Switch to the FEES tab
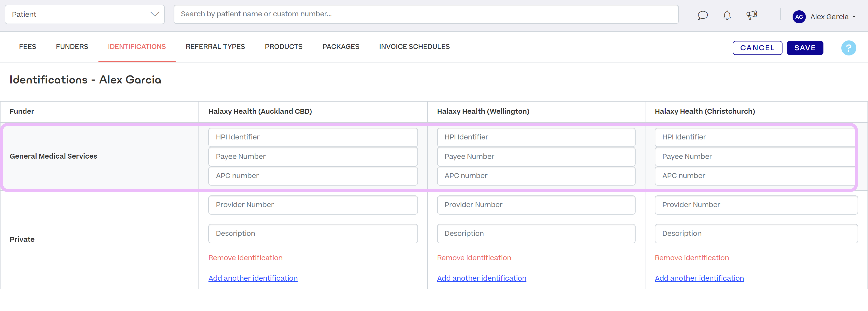868x311 pixels. point(28,46)
